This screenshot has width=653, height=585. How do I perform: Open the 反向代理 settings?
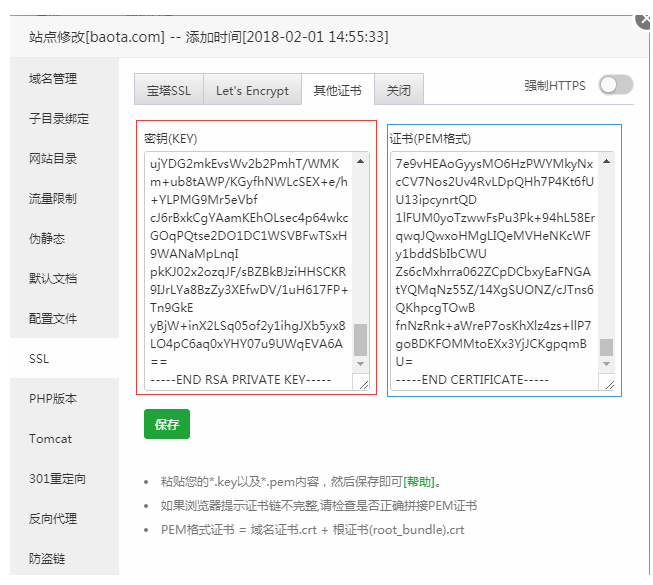53,519
